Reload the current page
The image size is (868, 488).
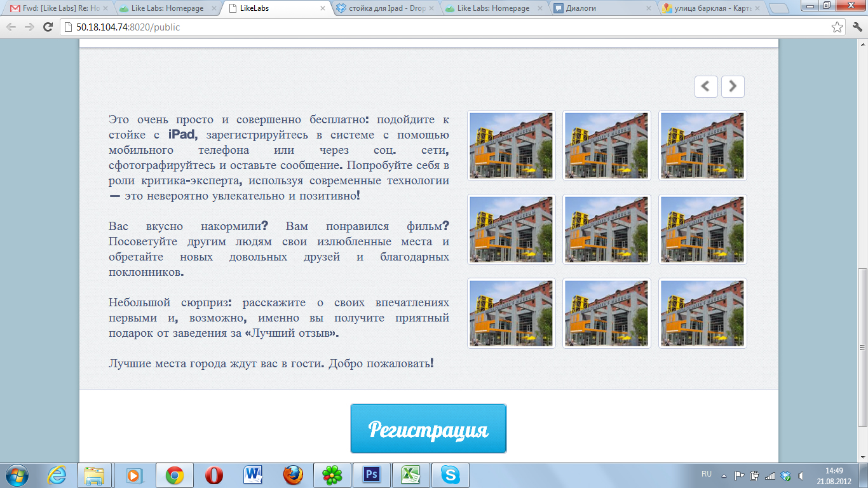[x=48, y=27]
